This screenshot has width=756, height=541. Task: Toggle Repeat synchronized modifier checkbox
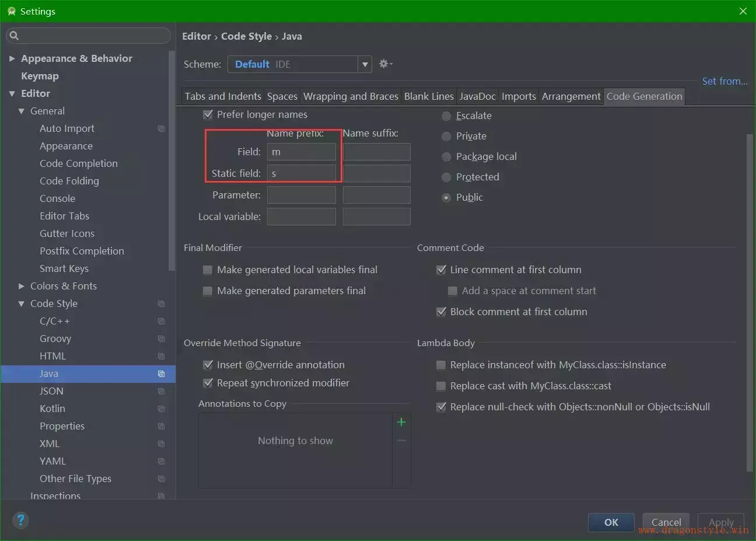(x=208, y=383)
